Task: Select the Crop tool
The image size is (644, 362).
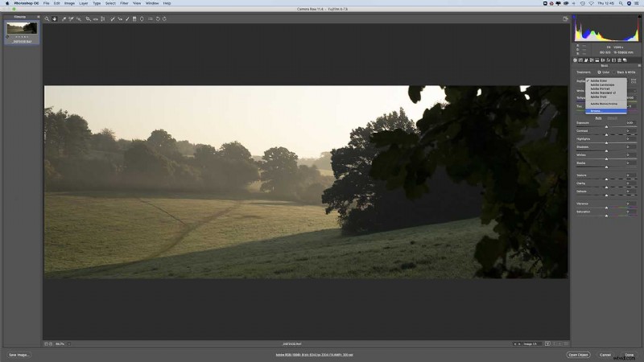Action: click(88, 19)
